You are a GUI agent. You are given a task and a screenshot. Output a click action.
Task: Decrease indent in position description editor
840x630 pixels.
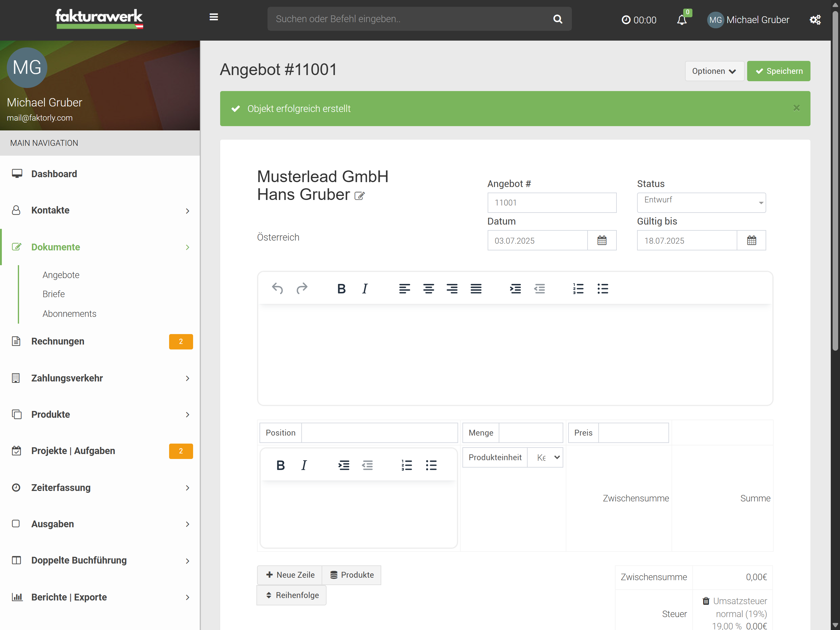367,465
